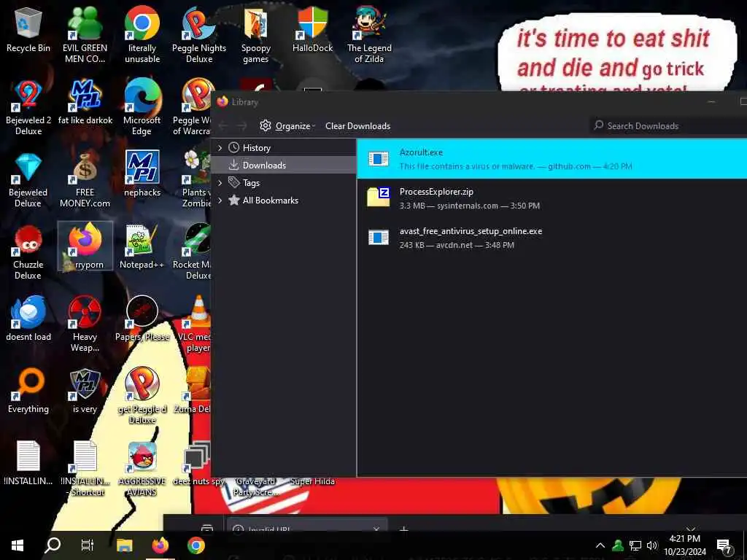Switch to Firefox on the taskbar
This screenshot has width=747, height=560.
click(160, 545)
